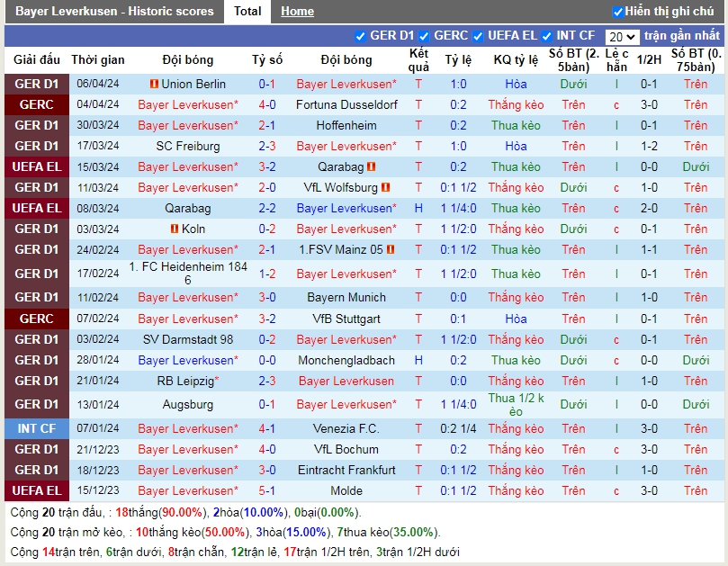The width and height of the screenshot is (728, 566).
Task: Click the Tỷ số column header
Action: (267, 60)
